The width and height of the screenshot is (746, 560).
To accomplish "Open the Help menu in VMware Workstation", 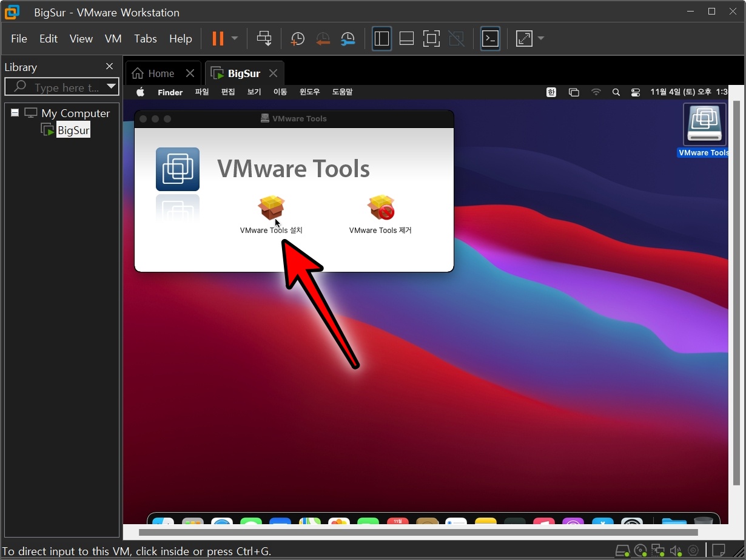I will coord(181,38).
